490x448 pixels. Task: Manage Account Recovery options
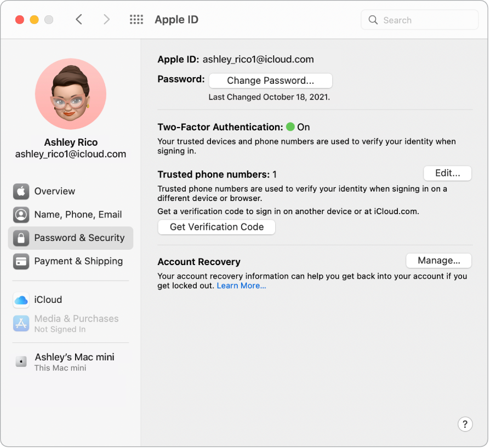point(438,260)
